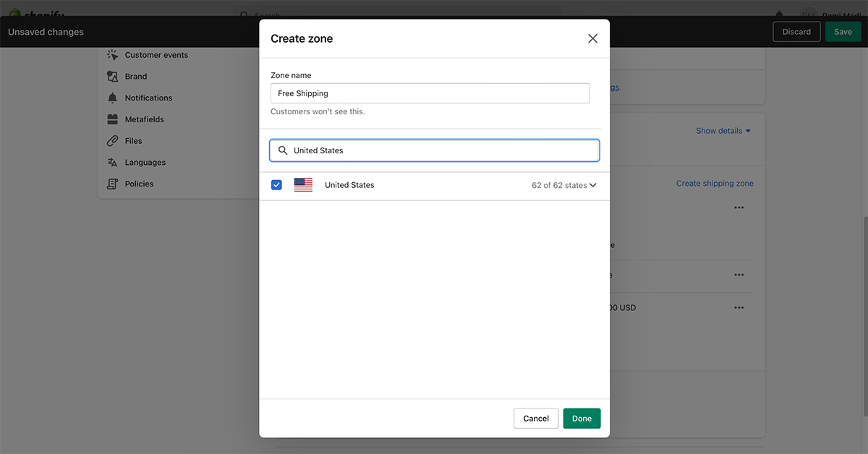The height and width of the screenshot is (454, 868).
Task: Click the Metafields icon in sidebar
Action: [x=112, y=119]
